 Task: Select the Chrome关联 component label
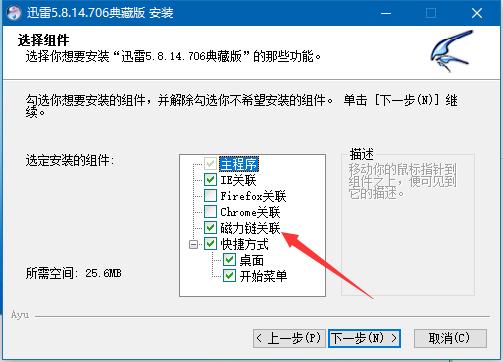(250, 212)
